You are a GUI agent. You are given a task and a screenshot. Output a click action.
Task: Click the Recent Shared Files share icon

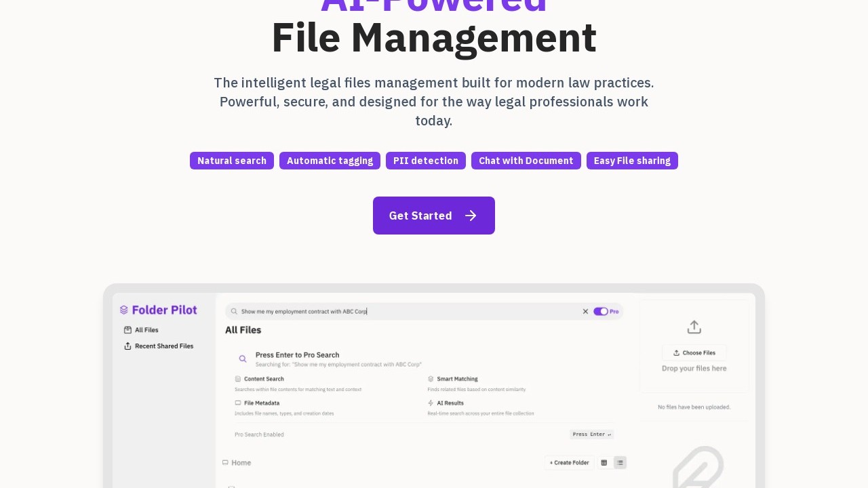(x=127, y=346)
